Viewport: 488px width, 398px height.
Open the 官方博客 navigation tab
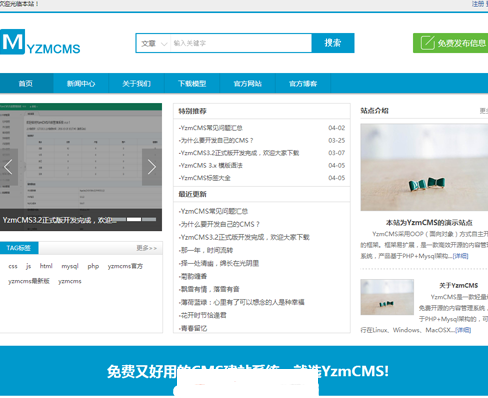click(x=303, y=83)
